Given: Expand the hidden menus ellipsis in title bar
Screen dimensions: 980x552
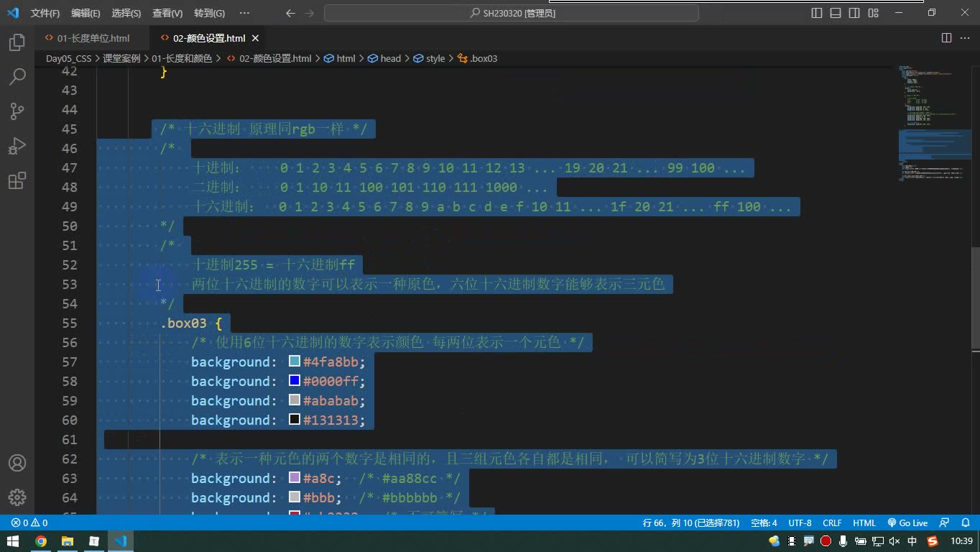Looking at the screenshot, I should click(x=244, y=13).
